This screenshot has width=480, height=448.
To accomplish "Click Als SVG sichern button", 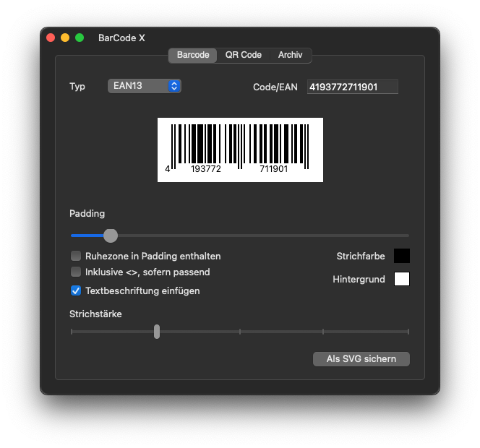I will [x=361, y=359].
